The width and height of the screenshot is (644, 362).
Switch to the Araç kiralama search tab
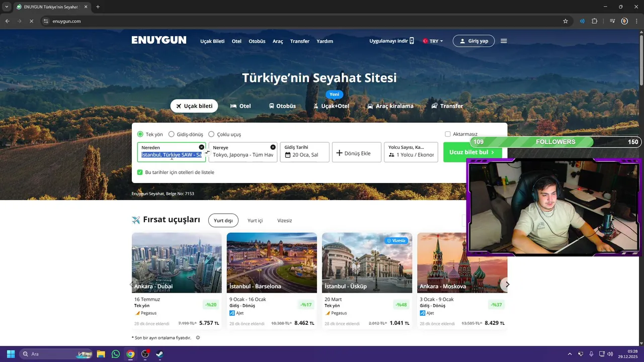tap(390, 106)
